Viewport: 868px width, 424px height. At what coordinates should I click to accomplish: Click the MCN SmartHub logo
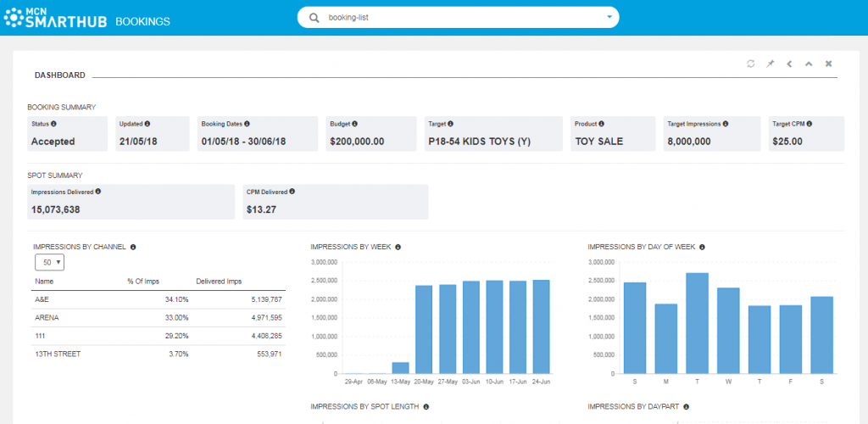(x=55, y=18)
